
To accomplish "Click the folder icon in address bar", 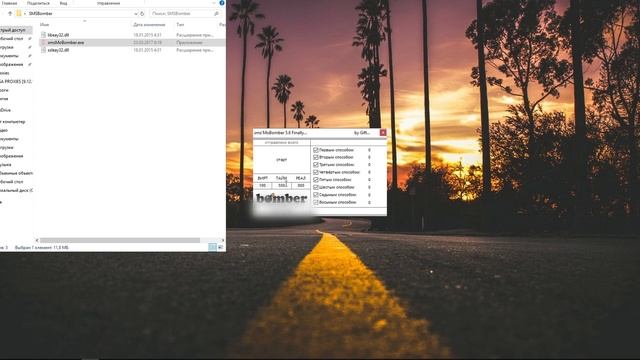I will pos(19,13).
